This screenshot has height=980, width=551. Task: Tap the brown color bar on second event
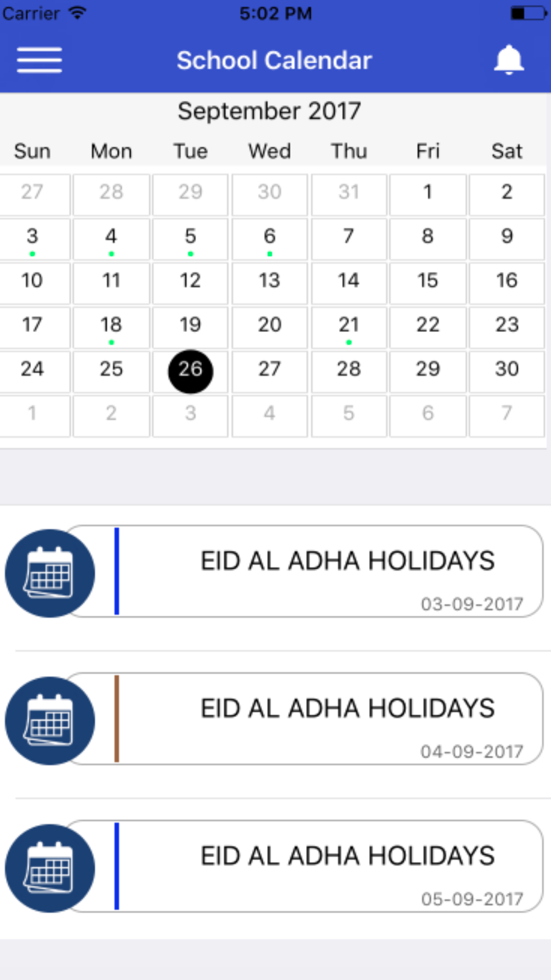tap(117, 719)
